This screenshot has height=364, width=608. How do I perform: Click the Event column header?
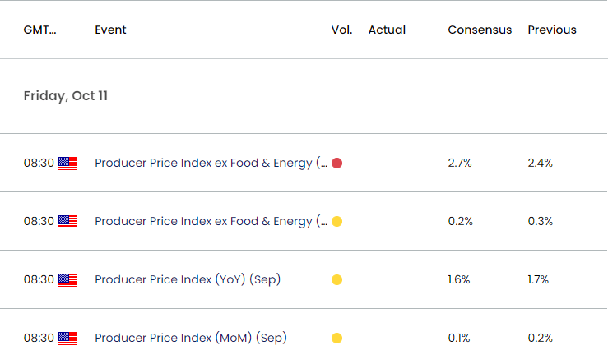[x=110, y=30]
